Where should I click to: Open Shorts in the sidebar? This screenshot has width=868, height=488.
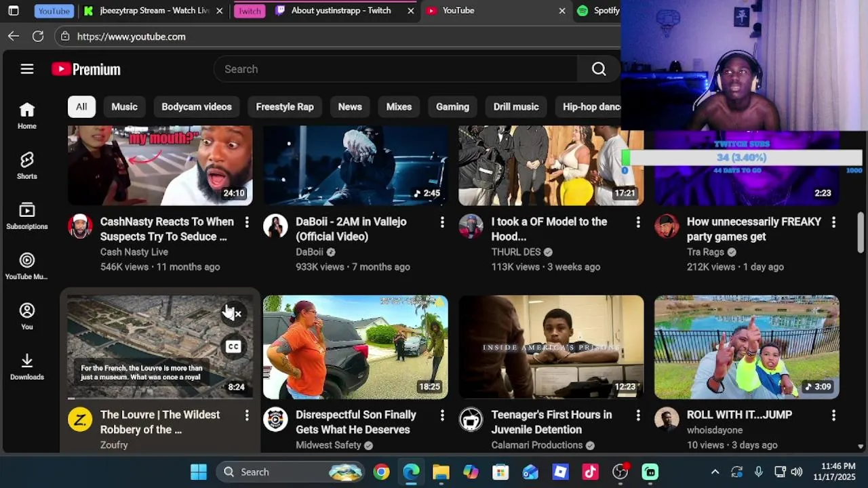(27, 166)
